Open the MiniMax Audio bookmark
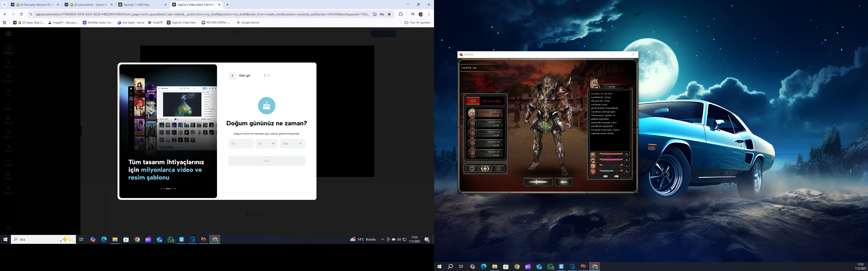Screen dimensions: 868x271 pyautogui.click(x=98, y=23)
